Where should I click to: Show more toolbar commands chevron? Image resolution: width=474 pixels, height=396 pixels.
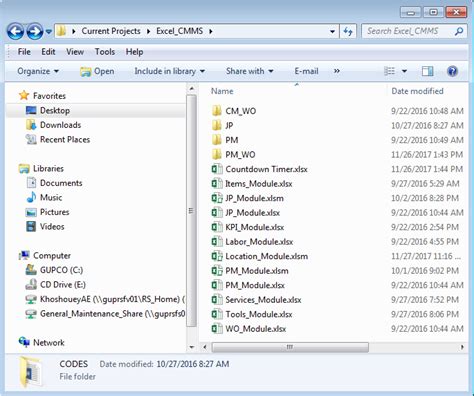(x=337, y=71)
